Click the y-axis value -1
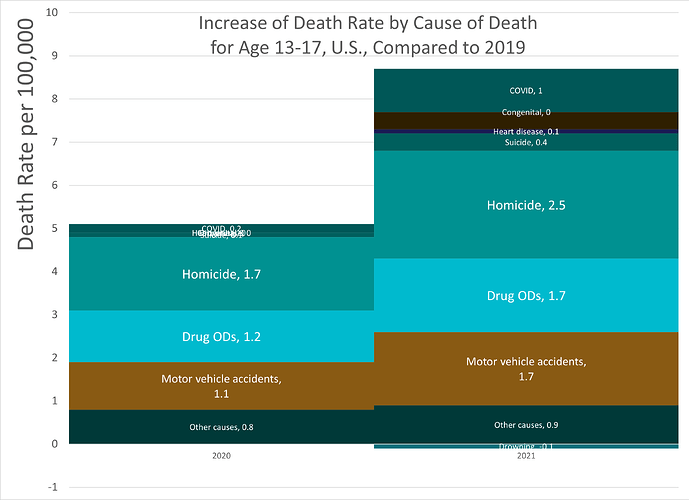Viewport: 689px width, 500px height. coord(53,487)
